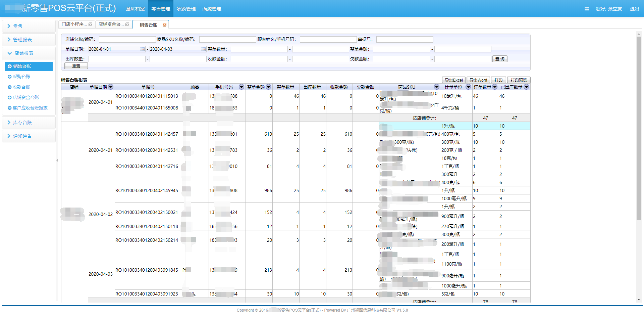This screenshot has width=644, height=316.
Task: Open 计量单位 column dropdown arrow
Action: coord(468,87)
